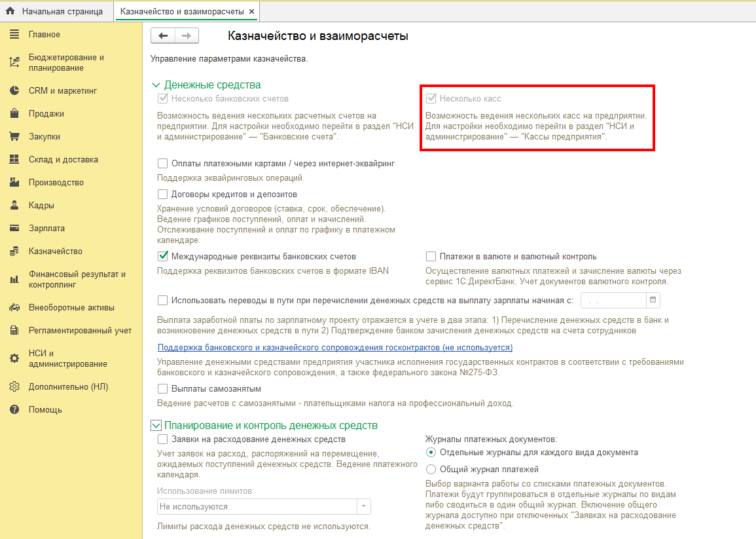Open Главное menu section

pyautogui.click(x=45, y=34)
